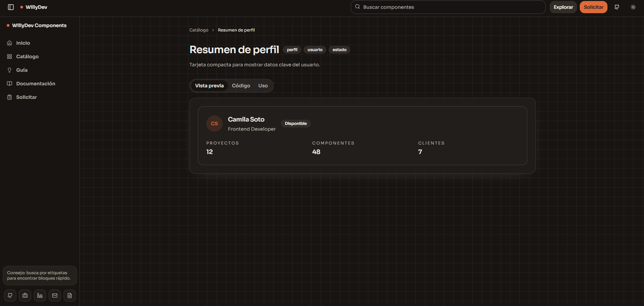Open the LinkedIn icon in the footer
This screenshot has height=306, width=644.
(40, 295)
